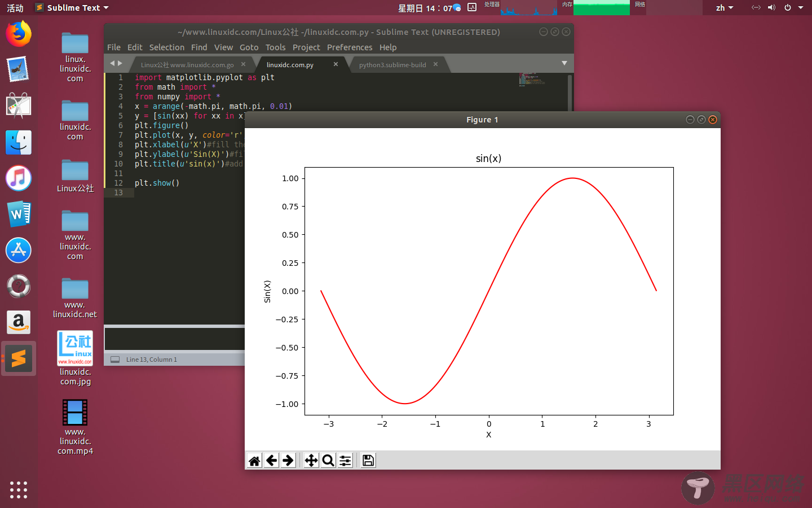Click the clock and date in top bar

coord(425,8)
